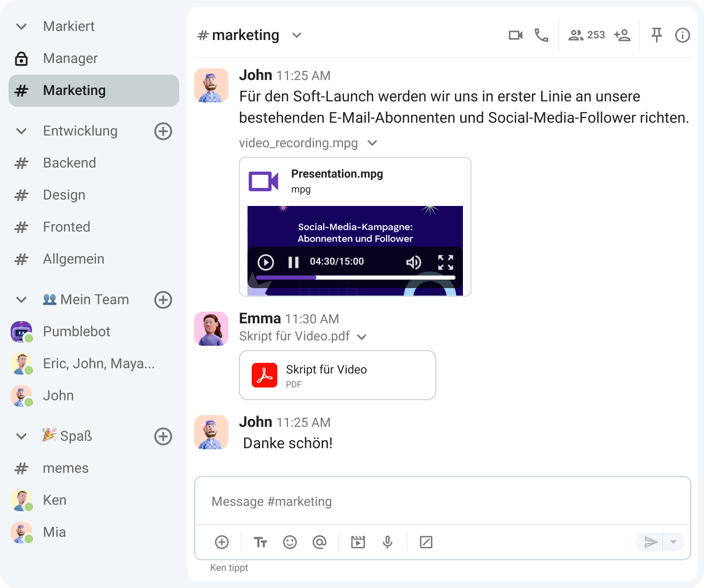Screen dimensions: 704x588
Task: Select the Design channel
Action: pyautogui.click(x=64, y=195)
